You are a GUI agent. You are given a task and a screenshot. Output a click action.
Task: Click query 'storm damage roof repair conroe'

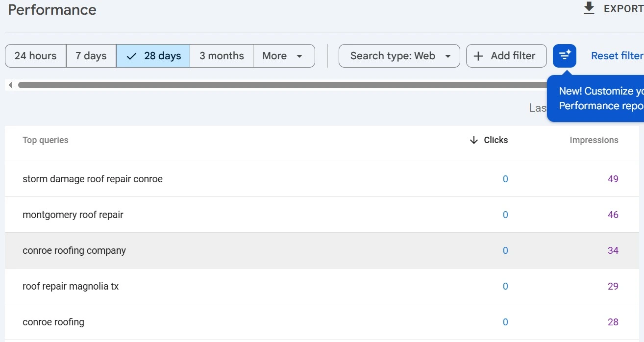[x=93, y=179]
